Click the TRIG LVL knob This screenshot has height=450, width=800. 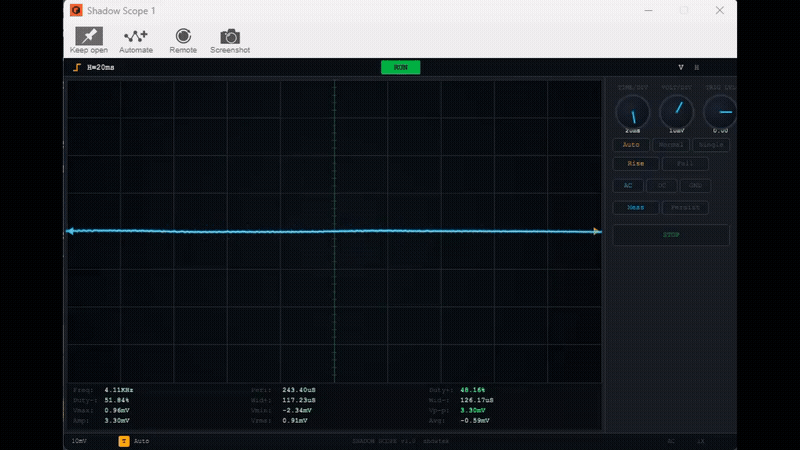point(720,112)
